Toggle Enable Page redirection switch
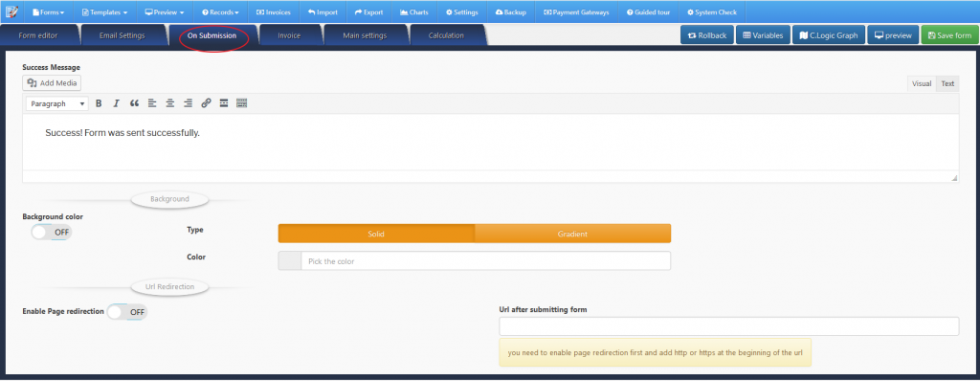 [127, 311]
